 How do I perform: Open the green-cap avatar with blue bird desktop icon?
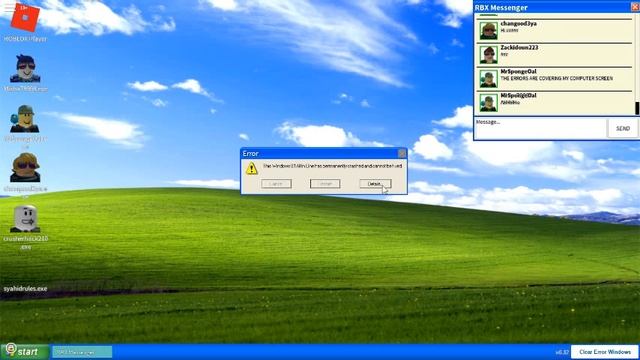[24, 119]
